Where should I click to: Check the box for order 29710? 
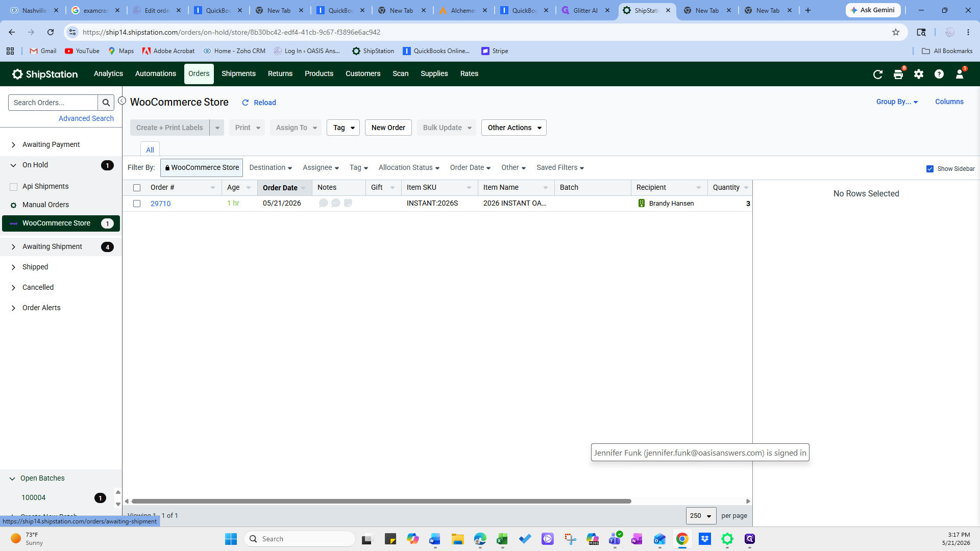coord(137,204)
